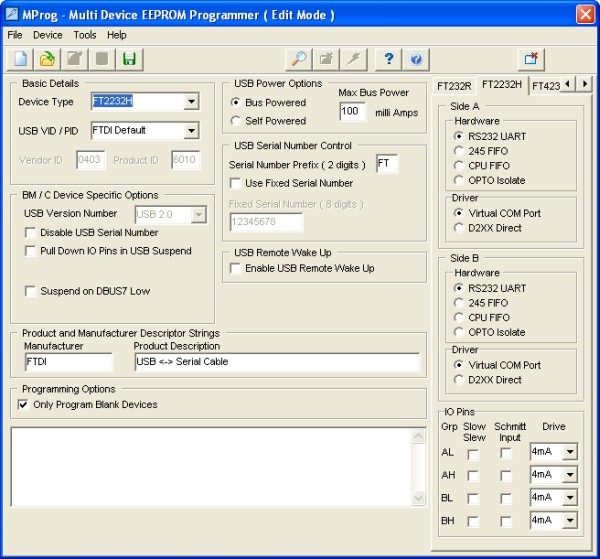
Task: Open the AL Drive current dropdown
Action: click(570, 452)
